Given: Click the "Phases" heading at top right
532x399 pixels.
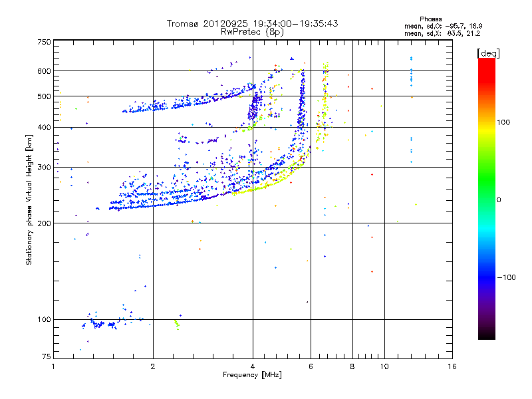Looking at the screenshot, I should (430, 19).
